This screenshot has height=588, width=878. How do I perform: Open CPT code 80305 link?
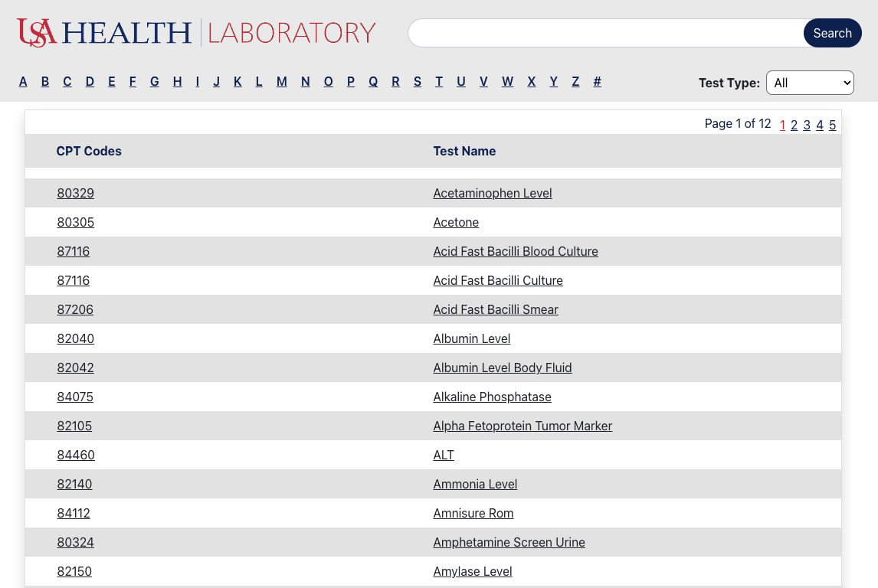(76, 223)
